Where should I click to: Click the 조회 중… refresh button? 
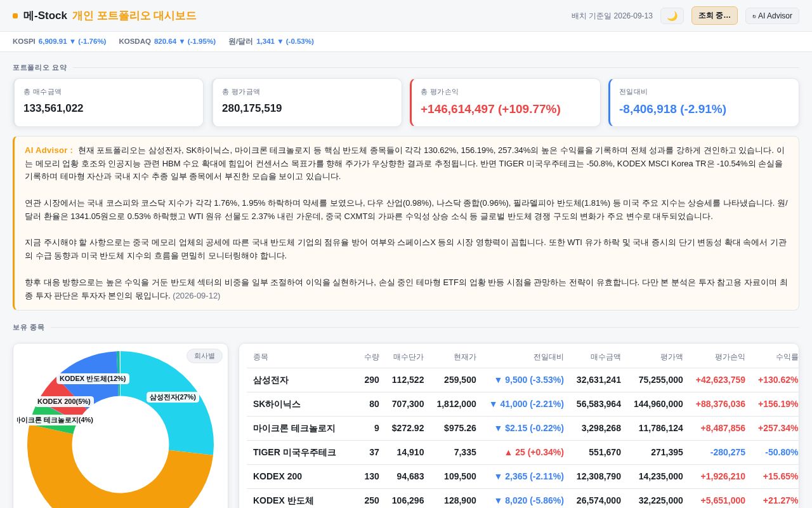tap(714, 16)
